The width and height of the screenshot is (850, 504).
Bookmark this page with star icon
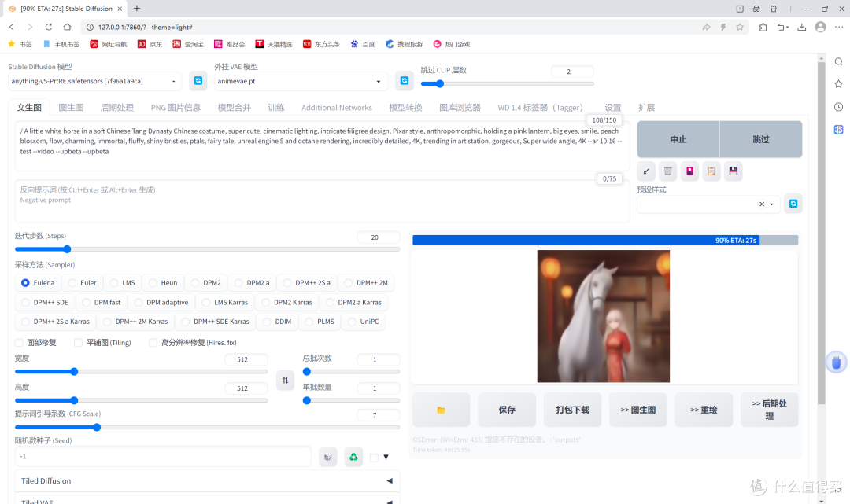coord(739,27)
